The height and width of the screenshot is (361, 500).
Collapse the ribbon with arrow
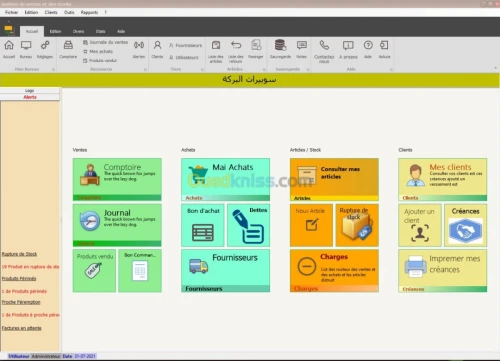tap(495, 68)
